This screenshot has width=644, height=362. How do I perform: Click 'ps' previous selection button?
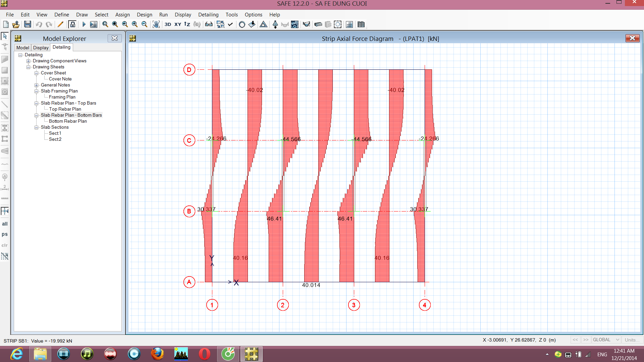pyautogui.click(x=5, y=234)
